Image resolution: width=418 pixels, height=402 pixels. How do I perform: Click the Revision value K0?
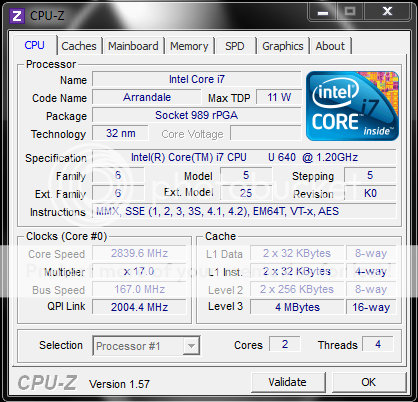click(x=370, y=193)
